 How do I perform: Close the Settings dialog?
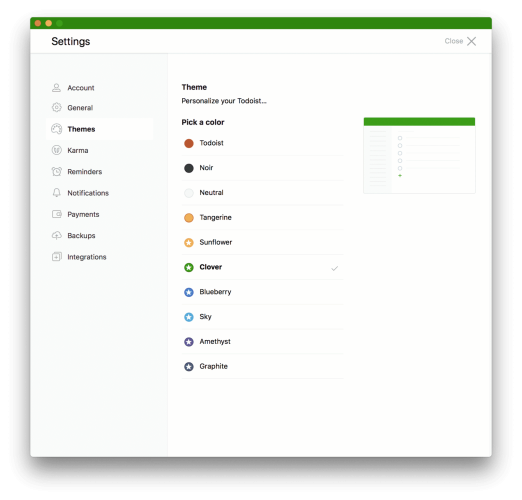point(460,41)
